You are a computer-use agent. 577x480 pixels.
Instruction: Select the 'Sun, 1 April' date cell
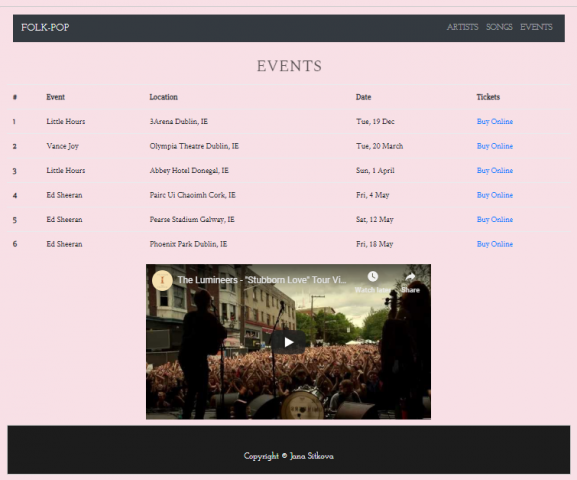click(x=375, y=170)
